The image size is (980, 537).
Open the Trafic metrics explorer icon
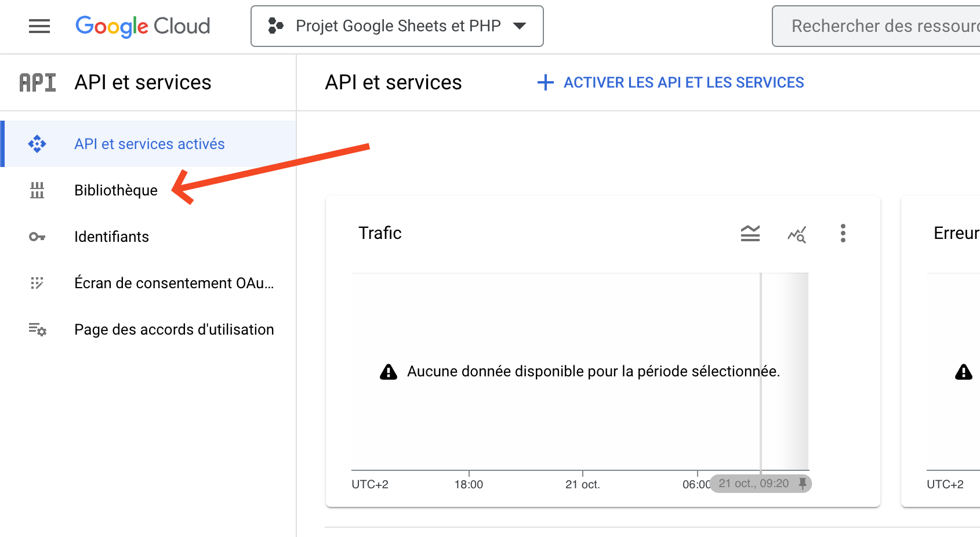click(797, 234)
